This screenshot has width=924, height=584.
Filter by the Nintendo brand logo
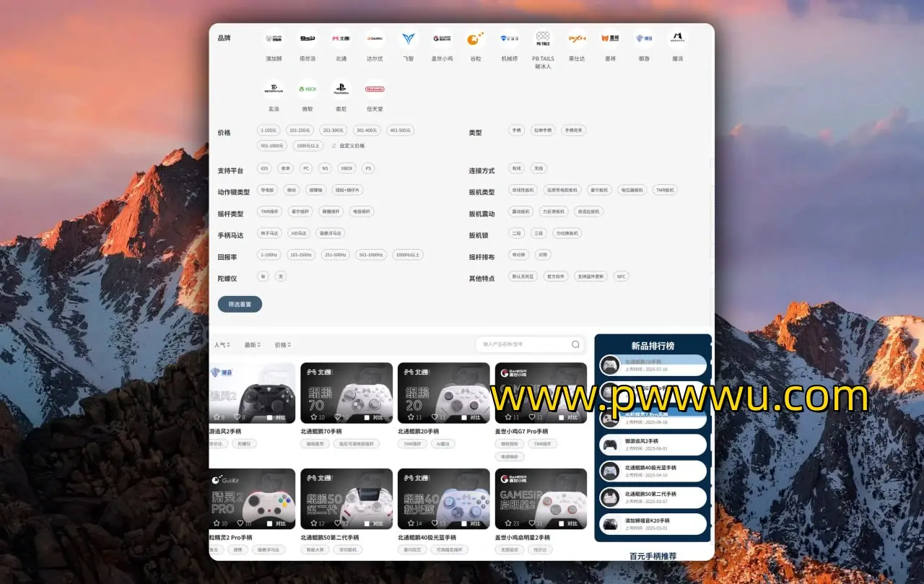tap(375, 90)
